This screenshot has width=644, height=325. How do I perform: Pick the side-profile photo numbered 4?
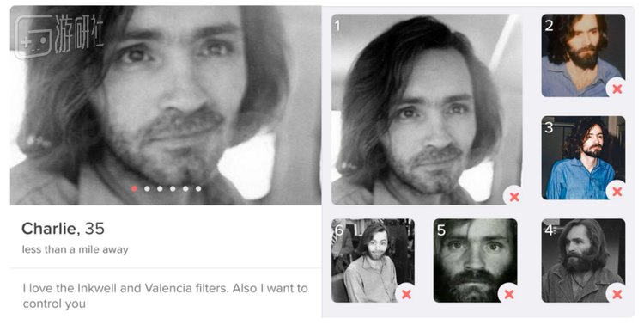[x=583, y=261]
